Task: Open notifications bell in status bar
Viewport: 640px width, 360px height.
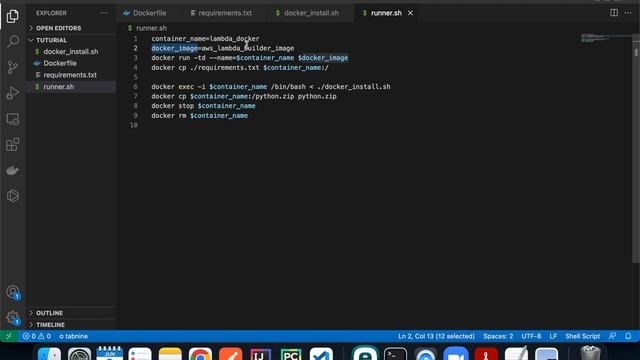Action: pyautogui.click(x=628, y=336)
